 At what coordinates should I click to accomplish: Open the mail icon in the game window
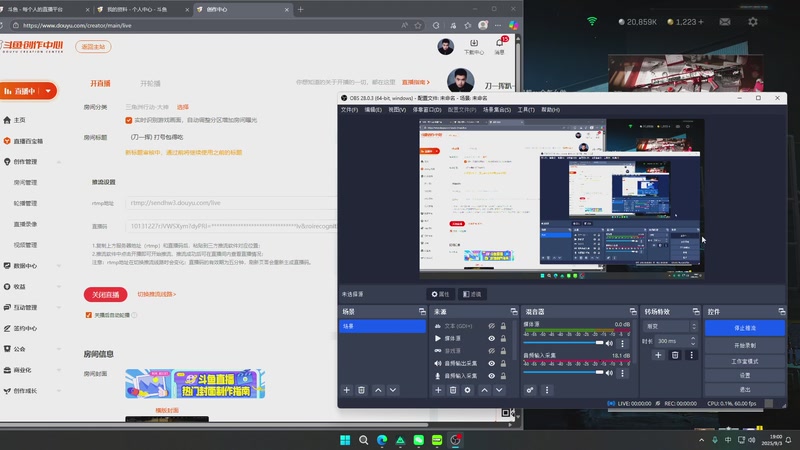coord(725,22)
